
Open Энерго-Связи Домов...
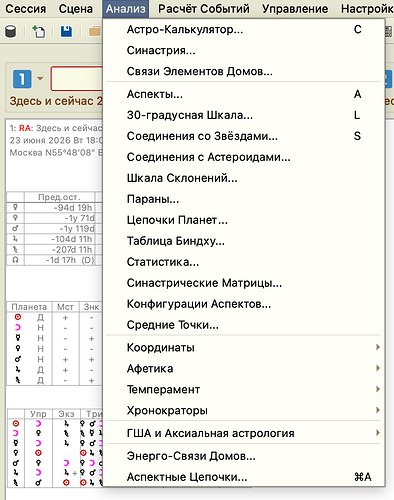(244, 456)
